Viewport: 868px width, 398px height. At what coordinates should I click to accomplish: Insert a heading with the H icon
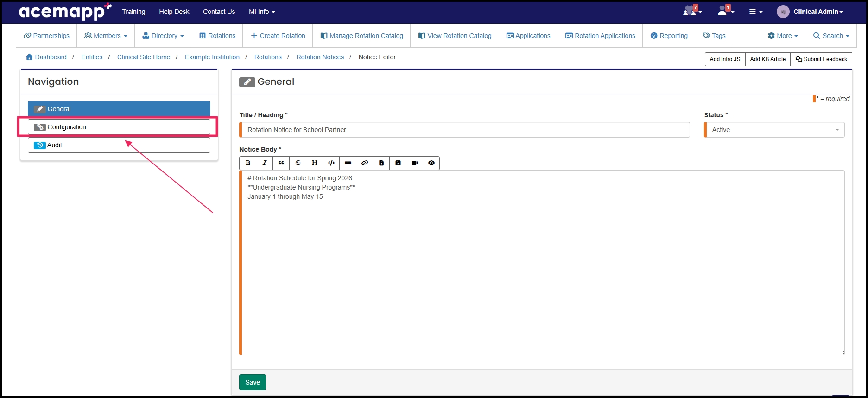click(x=315, y=163)
